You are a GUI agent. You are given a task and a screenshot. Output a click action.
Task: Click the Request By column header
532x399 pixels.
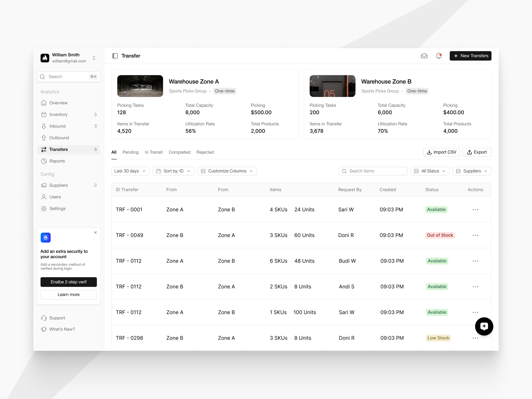[350, 190]
